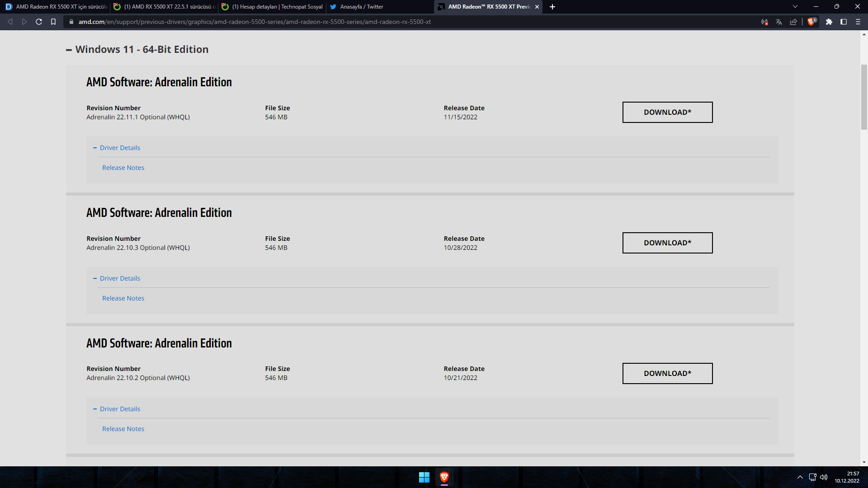Click the share page icon
Screen dimensions: 868x488
pyautogui.click(x=793, y=22)
